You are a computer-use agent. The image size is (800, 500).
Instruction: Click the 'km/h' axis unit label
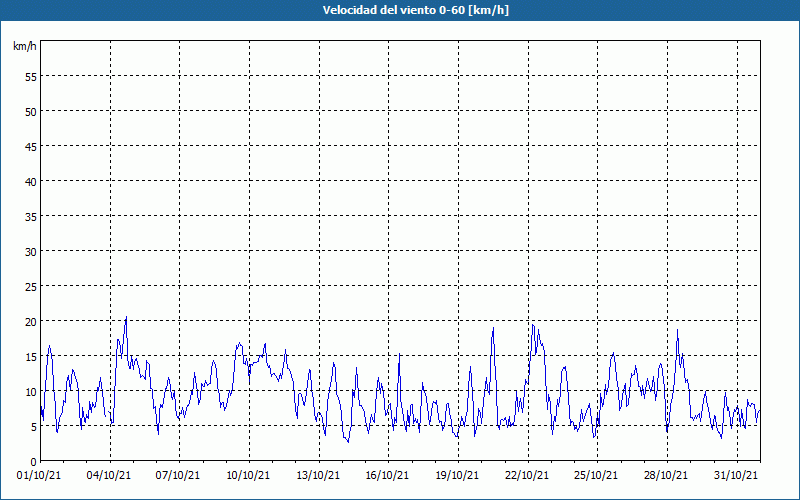24,46
